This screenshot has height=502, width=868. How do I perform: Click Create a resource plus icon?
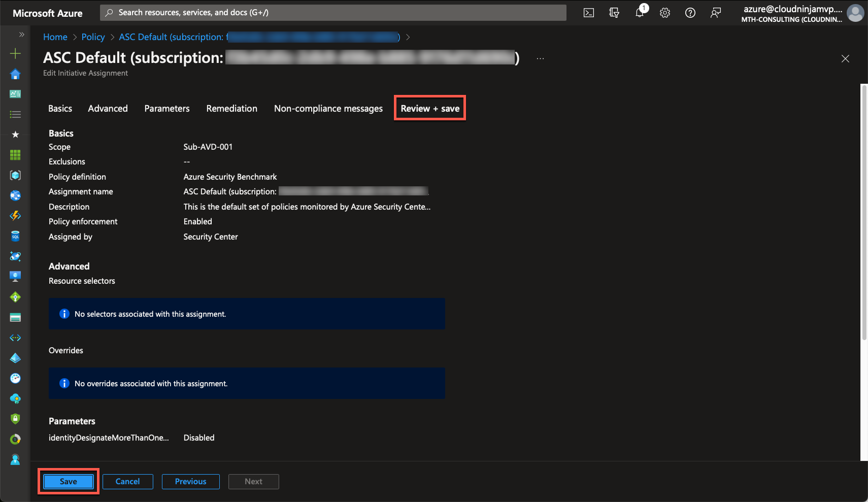(x=15, y=53)
